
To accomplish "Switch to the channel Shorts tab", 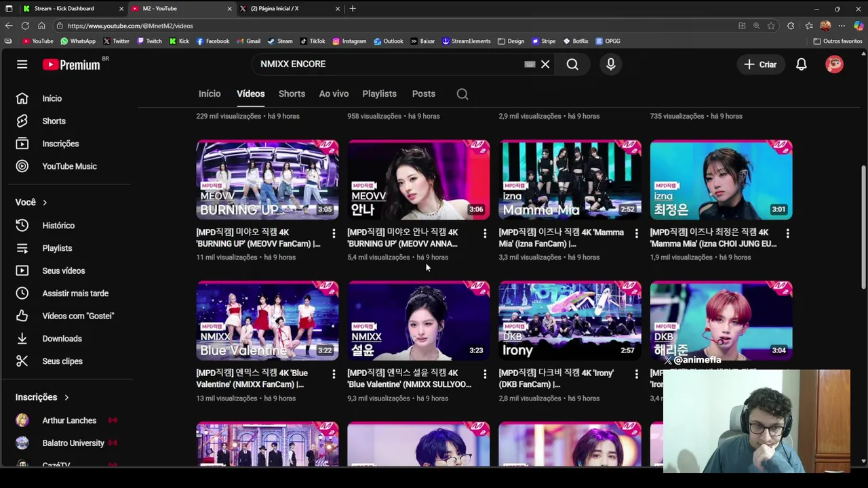I will click(292, 94).
